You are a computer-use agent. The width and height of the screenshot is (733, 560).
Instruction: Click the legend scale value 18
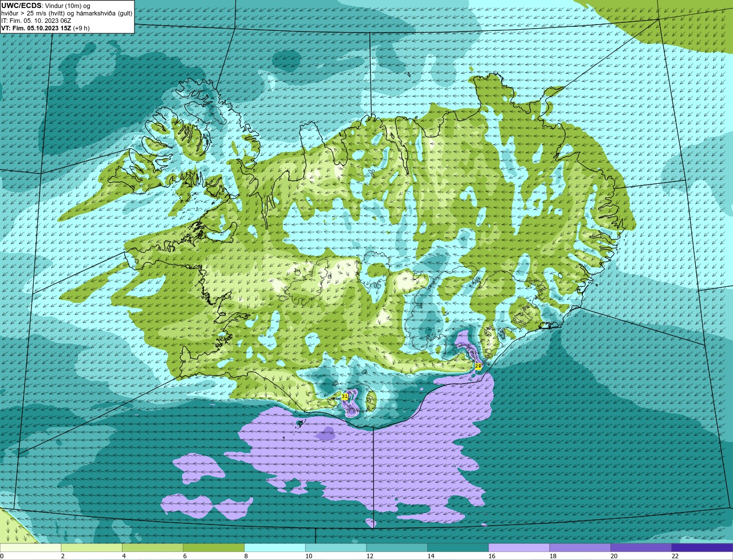pos(553,556)
